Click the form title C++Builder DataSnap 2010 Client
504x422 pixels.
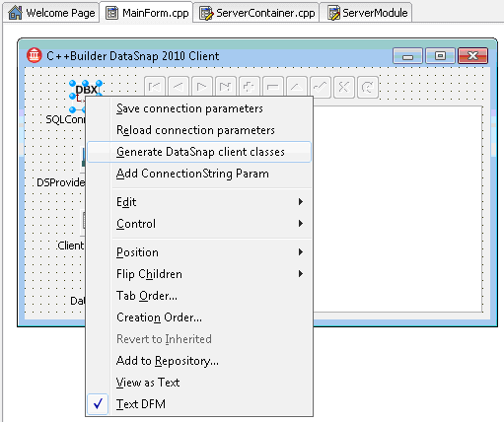(133, 56)
